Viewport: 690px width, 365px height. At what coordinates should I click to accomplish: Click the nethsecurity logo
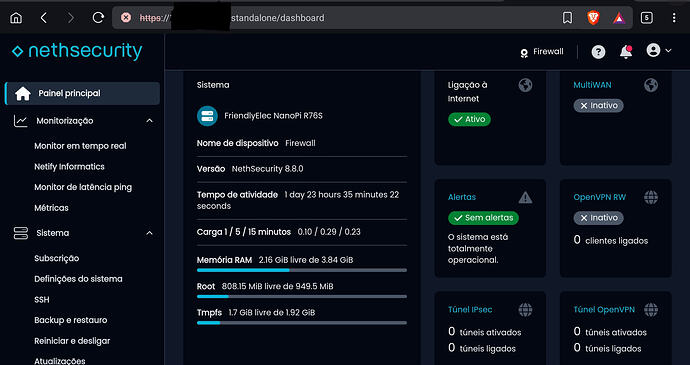[x=77, y=52]
